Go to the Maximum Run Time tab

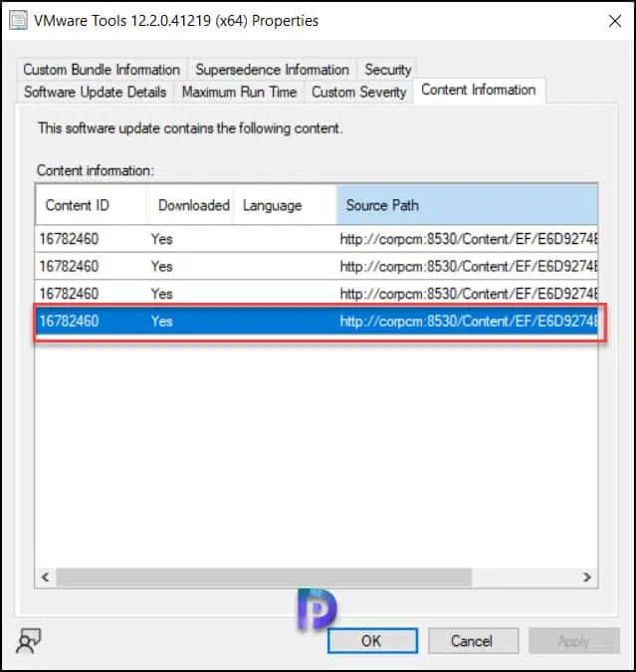tap(239, 92)
